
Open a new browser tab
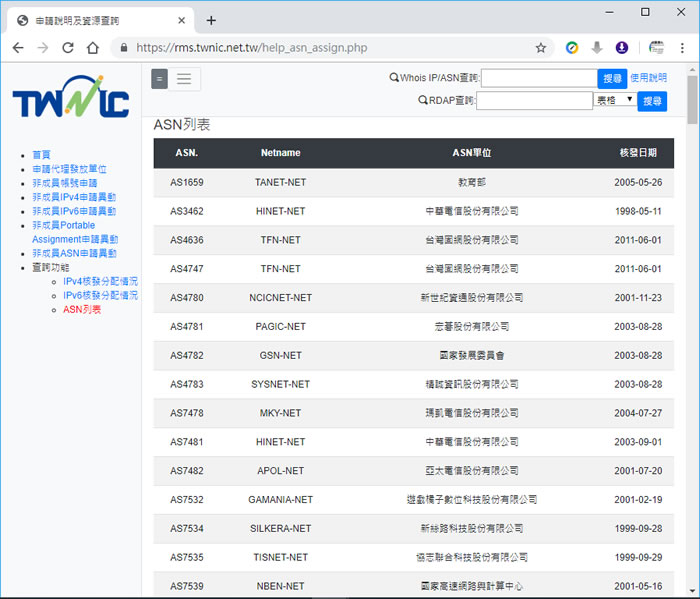(x=211, y=21)
